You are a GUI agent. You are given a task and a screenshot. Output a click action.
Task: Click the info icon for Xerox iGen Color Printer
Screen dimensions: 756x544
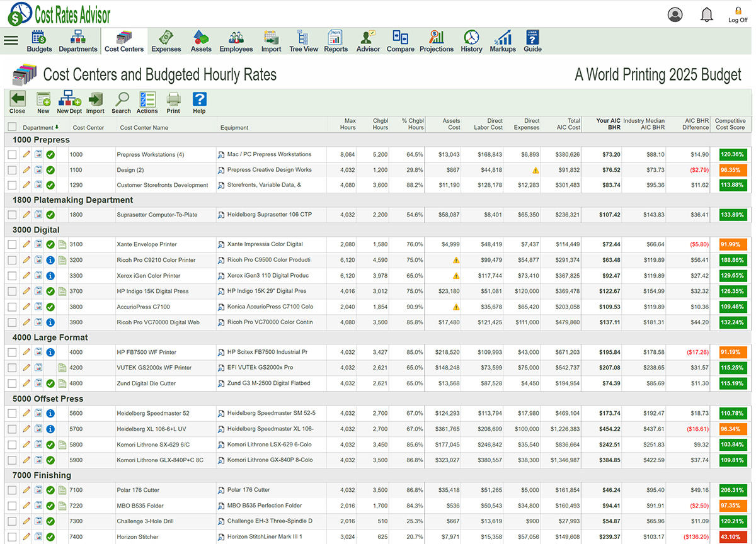[x=50, y=276]
